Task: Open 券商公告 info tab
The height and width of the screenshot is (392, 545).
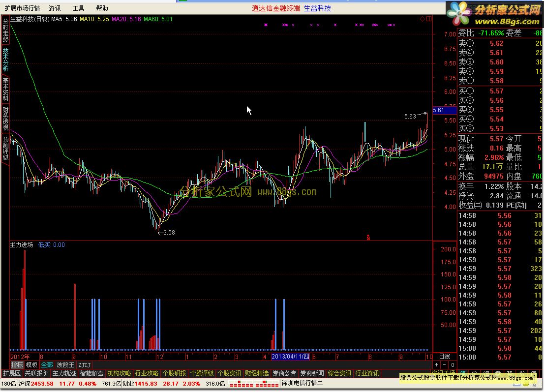Action: coord(284,373)
